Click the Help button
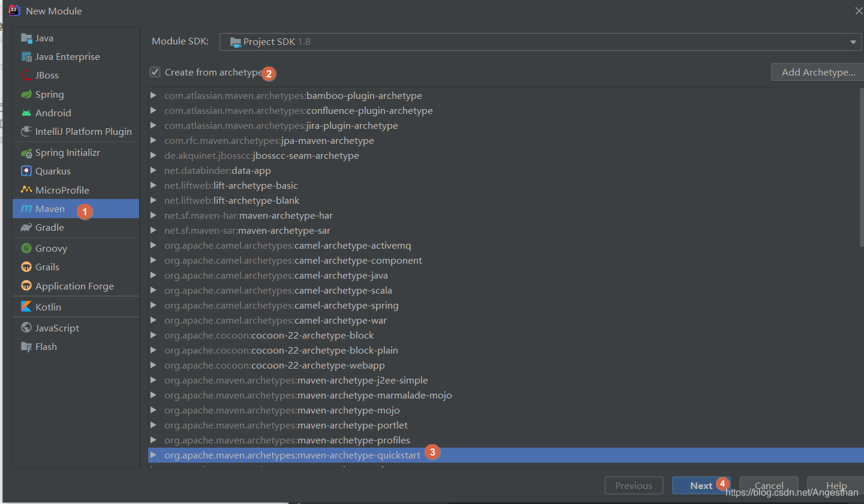The image size is (864, 504). point(836,485)
